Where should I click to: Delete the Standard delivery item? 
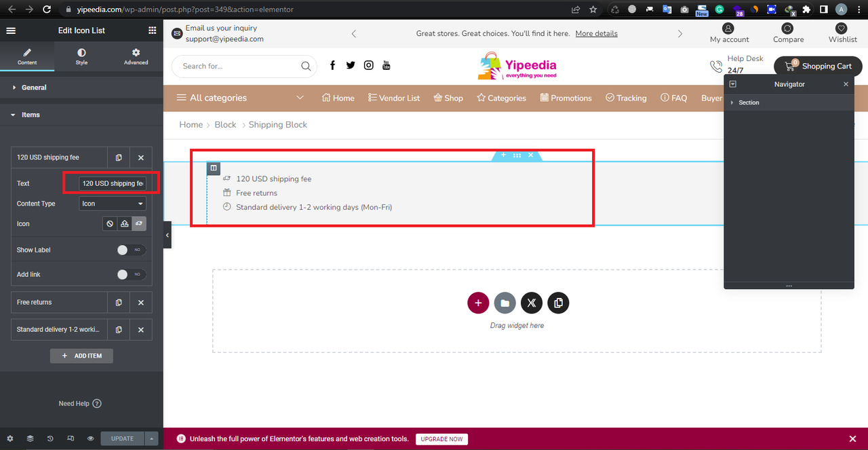pyautogui.click(x=141, y=330)
